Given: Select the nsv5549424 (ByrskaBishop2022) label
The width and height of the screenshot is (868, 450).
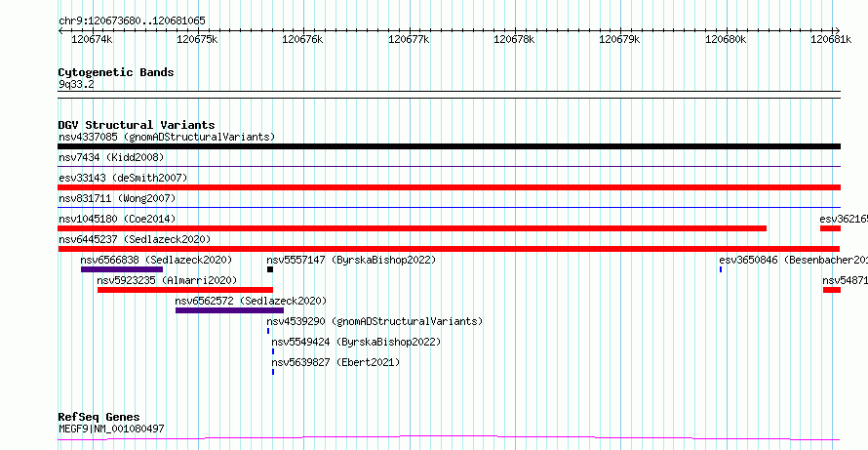Looking at the screenshot, I should coord(356,342).
